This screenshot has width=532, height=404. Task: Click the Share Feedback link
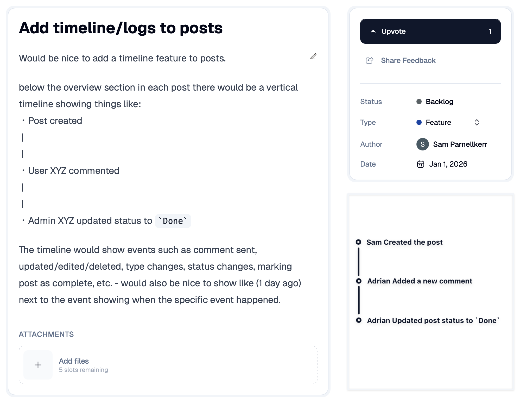tap(408, 60)
